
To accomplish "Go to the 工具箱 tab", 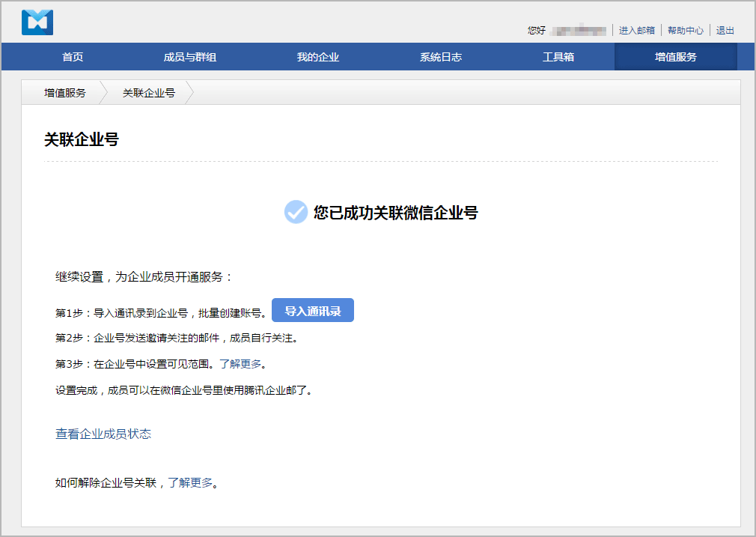I will tap(558, 57).
